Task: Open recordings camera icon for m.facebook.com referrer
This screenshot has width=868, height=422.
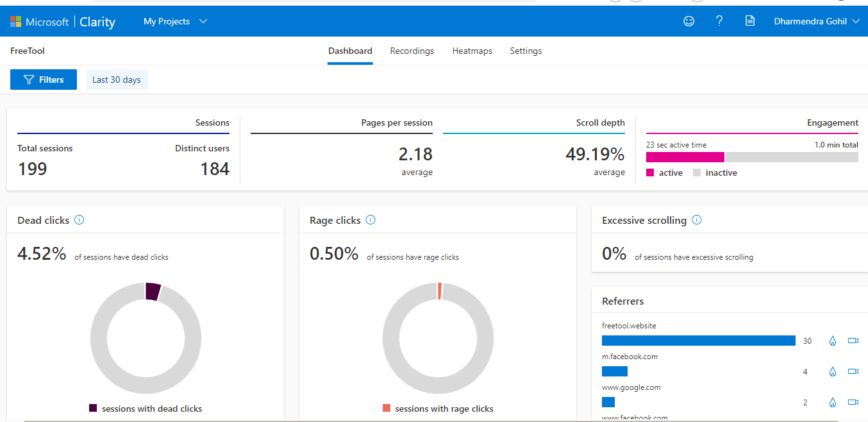Action: click(x=853, y=371)
